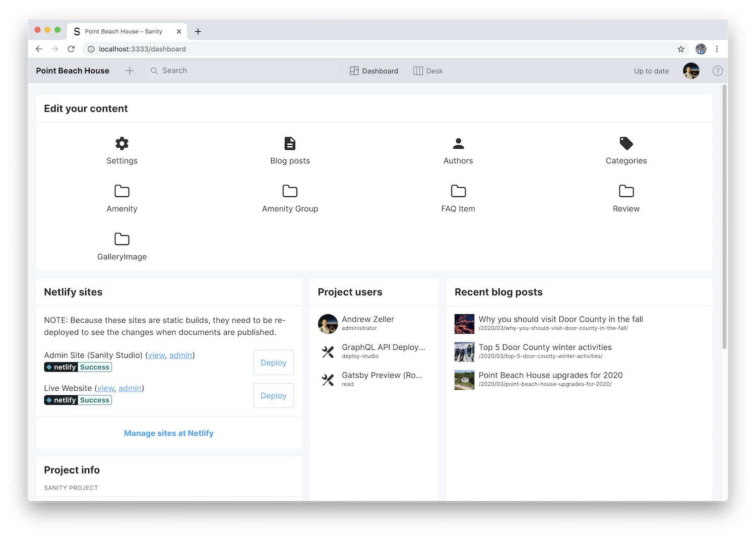Open your profile avatar in the studio header

pos(690,71)
